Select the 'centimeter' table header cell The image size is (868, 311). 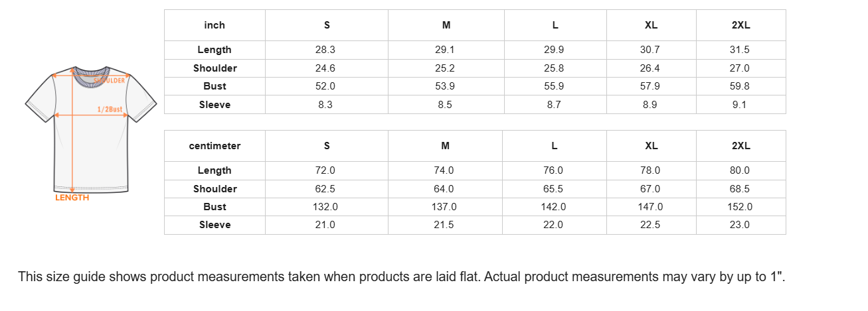click(x=215, y=146)
